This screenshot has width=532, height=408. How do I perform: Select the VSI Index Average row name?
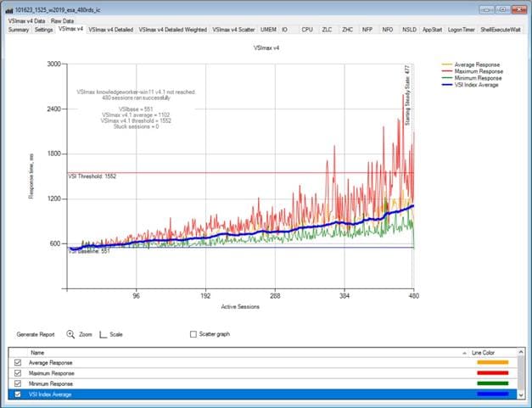click(x=50, y=394)
